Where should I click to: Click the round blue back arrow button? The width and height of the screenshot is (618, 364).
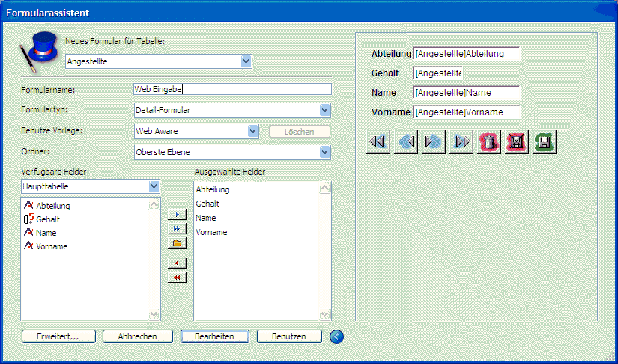[x=337, y=336]
